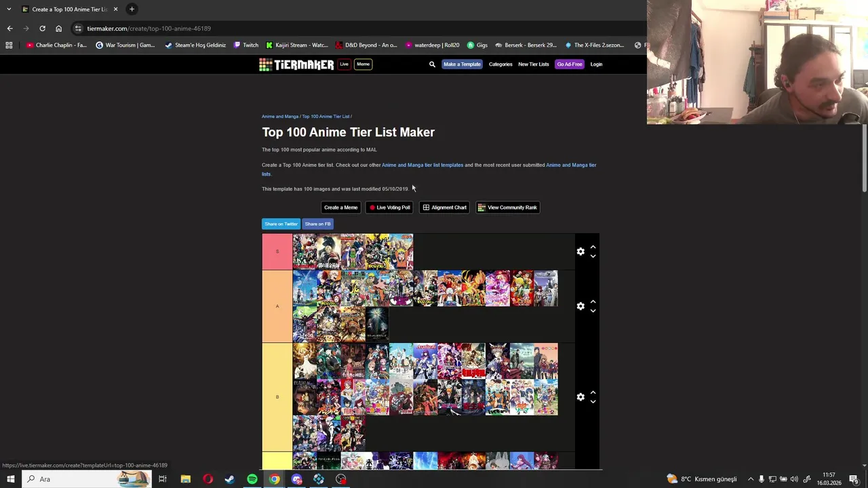Follow the Top 100 Anime Tier List breadcrumb
Image resolution: width=868 pixels, height=488 pixels.
[x=325, y=117]
